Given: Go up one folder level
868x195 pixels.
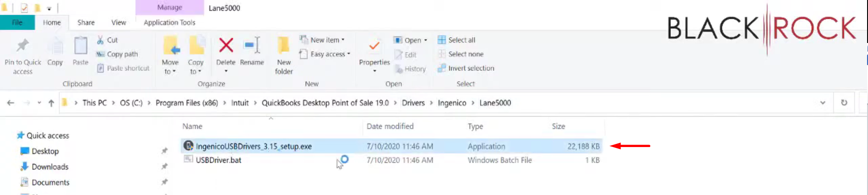Looking at the screenshot, I should pos(51,103).
